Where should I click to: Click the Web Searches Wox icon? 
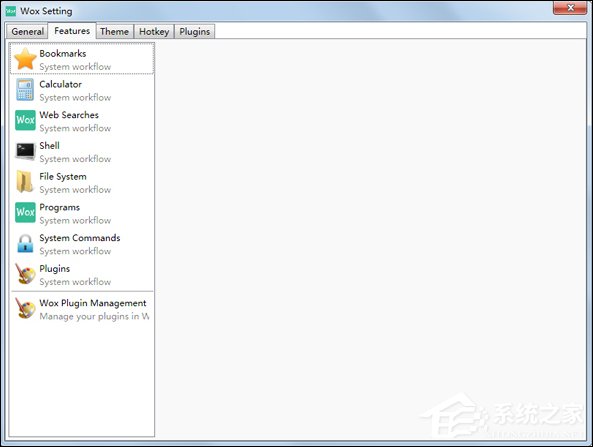[25, 120]
